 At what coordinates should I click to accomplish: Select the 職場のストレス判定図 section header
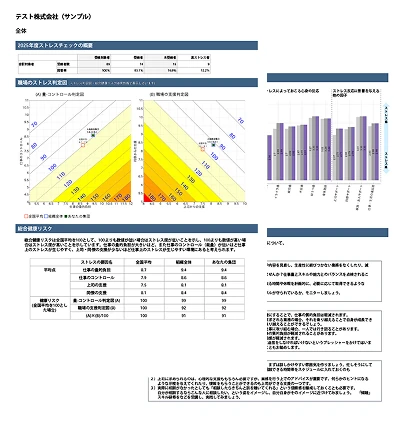(x=136, y=82)
